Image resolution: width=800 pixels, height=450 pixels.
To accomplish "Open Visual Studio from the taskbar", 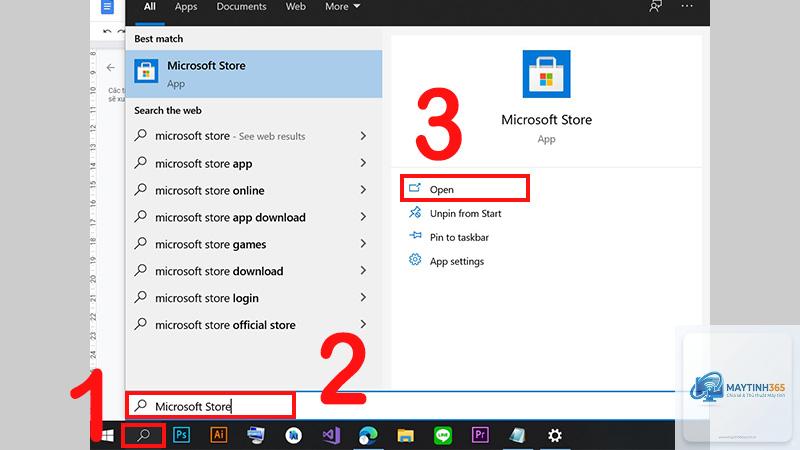I will [x=331, y=435].
